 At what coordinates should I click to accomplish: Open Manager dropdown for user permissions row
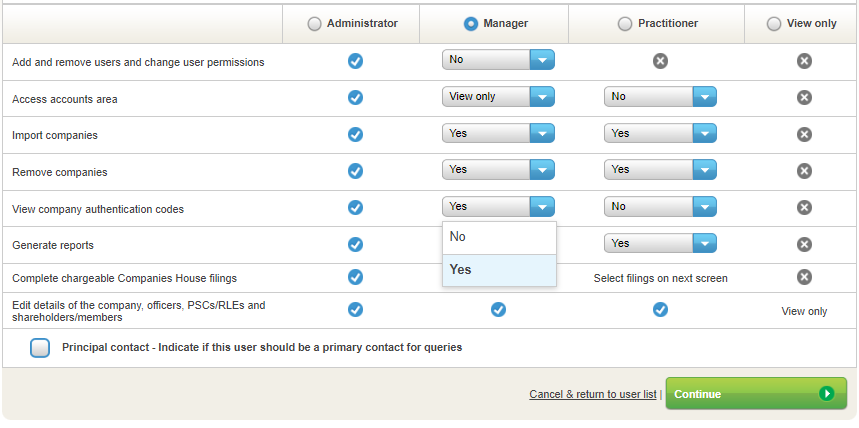498,60
